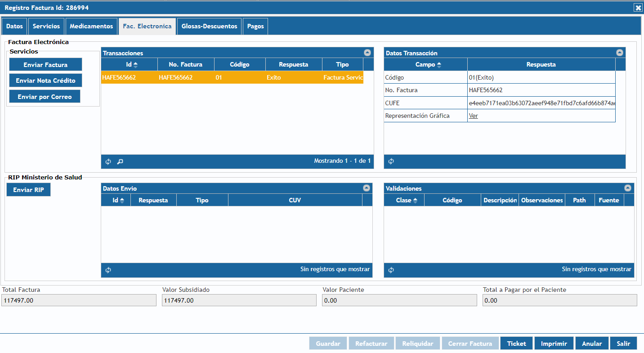Screen dimensions: 644x353
Task: Click the Total Factura field
Action: (79, 300)
